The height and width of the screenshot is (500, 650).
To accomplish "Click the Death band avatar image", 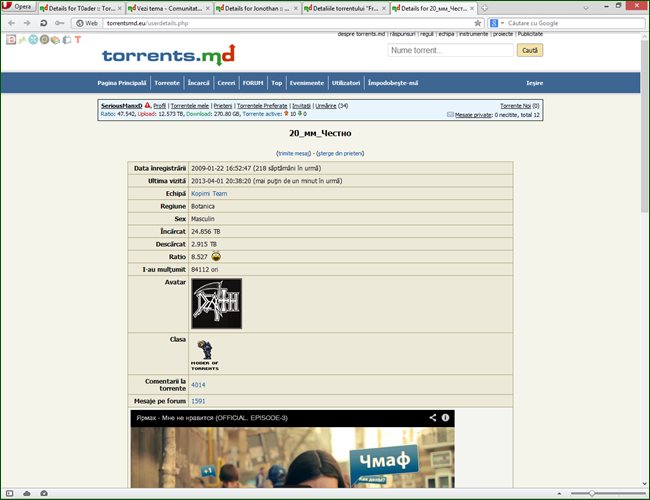I will (x=216, y=304).
